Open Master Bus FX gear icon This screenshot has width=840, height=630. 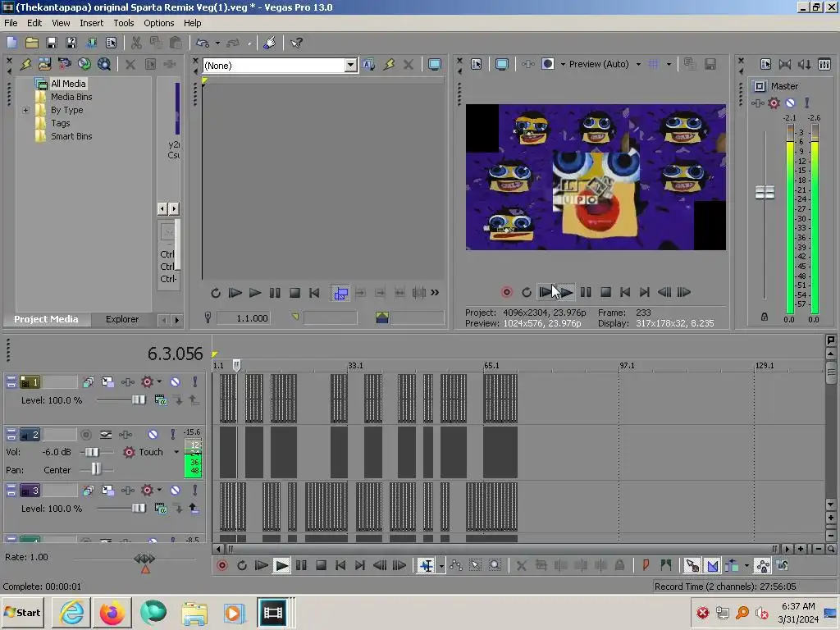[774, 103]
